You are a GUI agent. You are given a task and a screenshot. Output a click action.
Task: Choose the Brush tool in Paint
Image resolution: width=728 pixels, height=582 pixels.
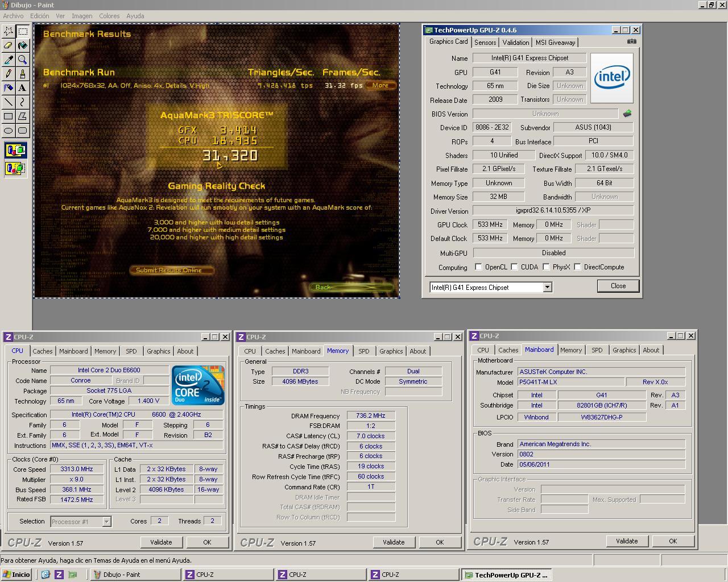23,74
